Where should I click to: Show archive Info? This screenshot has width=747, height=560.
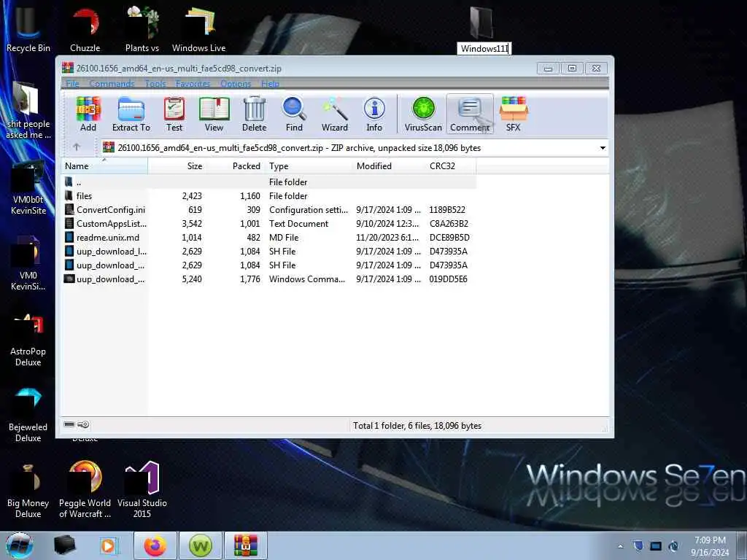pos(374,114)
